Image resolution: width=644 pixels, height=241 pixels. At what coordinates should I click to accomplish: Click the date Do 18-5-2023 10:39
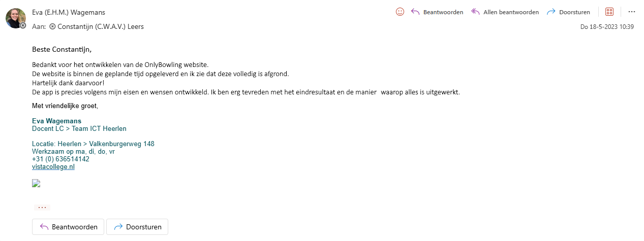pyautogui.click(x=607, y=27)
